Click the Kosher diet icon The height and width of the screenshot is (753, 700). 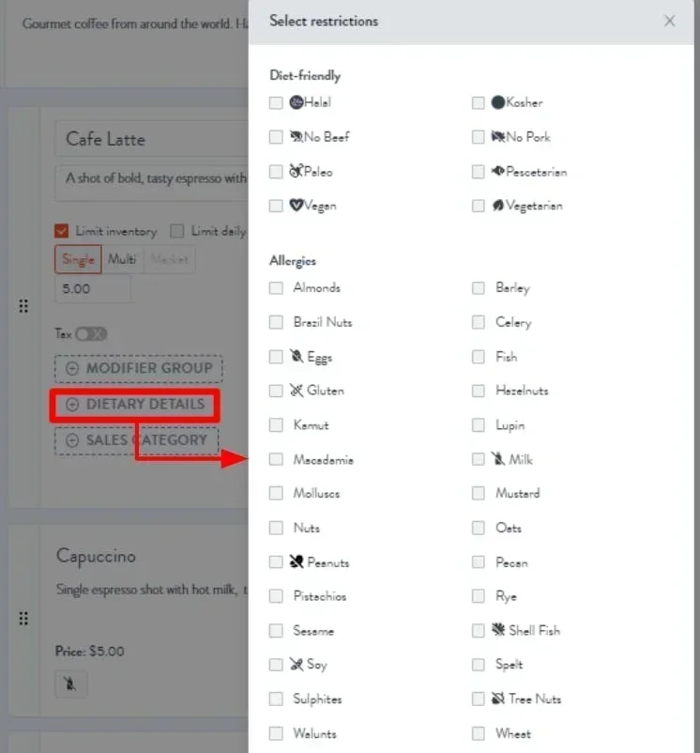498,102
